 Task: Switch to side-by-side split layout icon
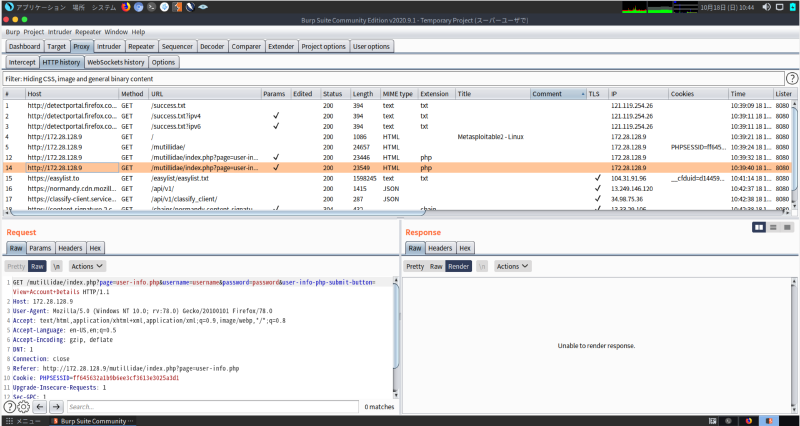(x=759, y=228)
